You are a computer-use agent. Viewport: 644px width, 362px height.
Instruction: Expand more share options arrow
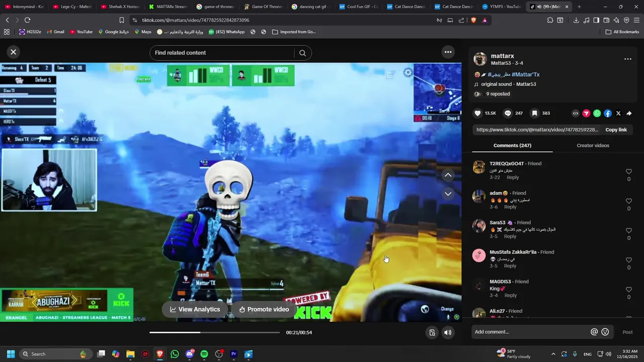(x=629, y=114)
